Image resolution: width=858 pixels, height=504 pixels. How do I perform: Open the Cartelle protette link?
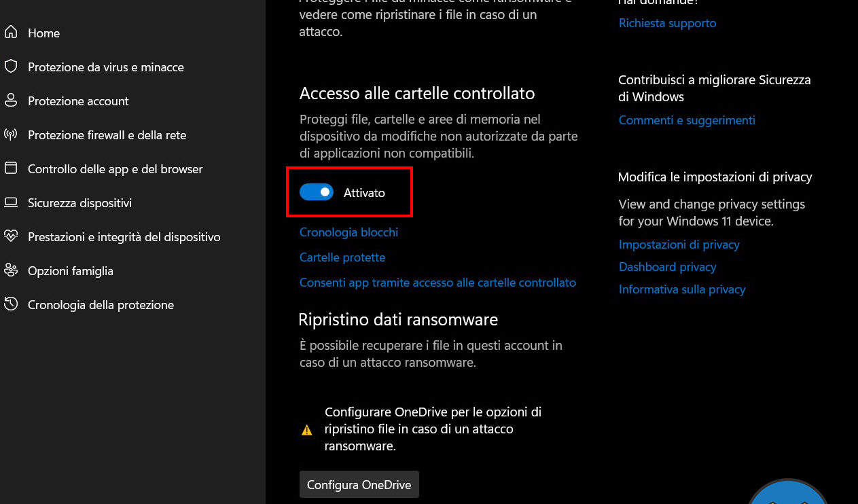pos(342,257)
